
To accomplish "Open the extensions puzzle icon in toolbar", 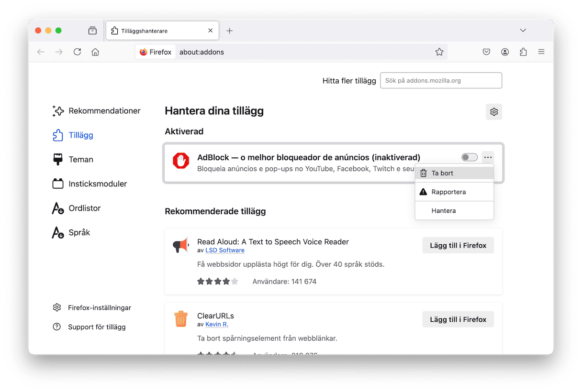I will click(x=523, y=52).
